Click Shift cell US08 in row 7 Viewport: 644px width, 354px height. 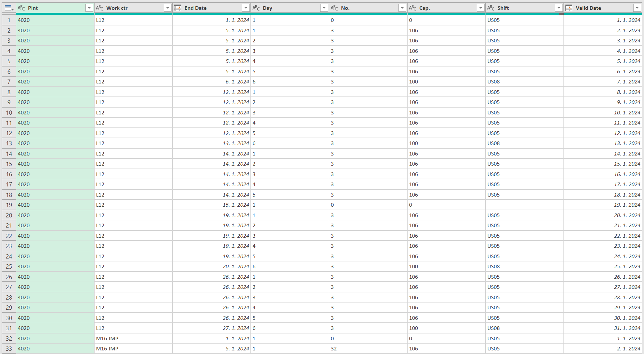(525, 81)
